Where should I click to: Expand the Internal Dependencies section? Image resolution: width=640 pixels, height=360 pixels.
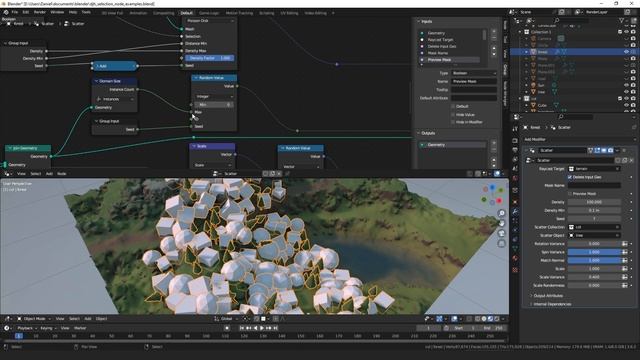tap(552, 304)
